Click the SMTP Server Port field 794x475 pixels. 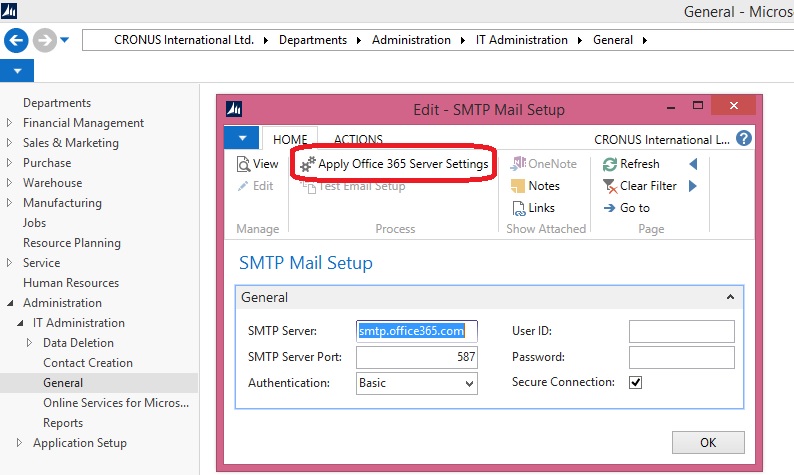pos(416,357)
